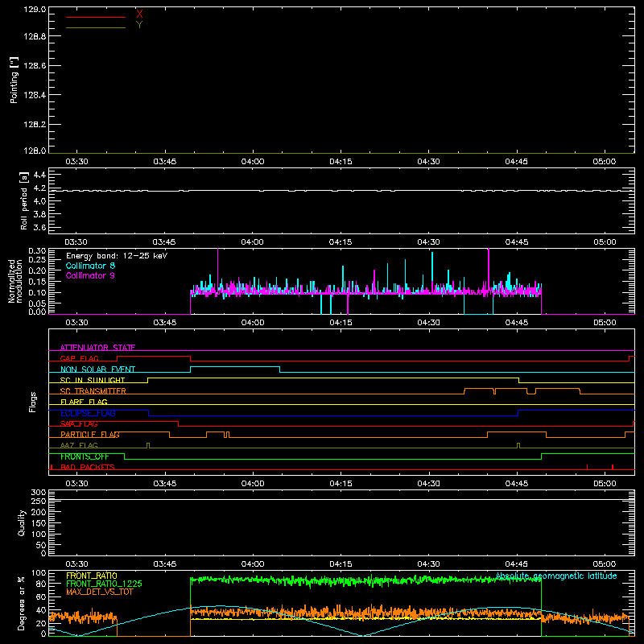The image size is (644, 644).
Task: Click the olive Y legend line
Action: pos(96,27)
